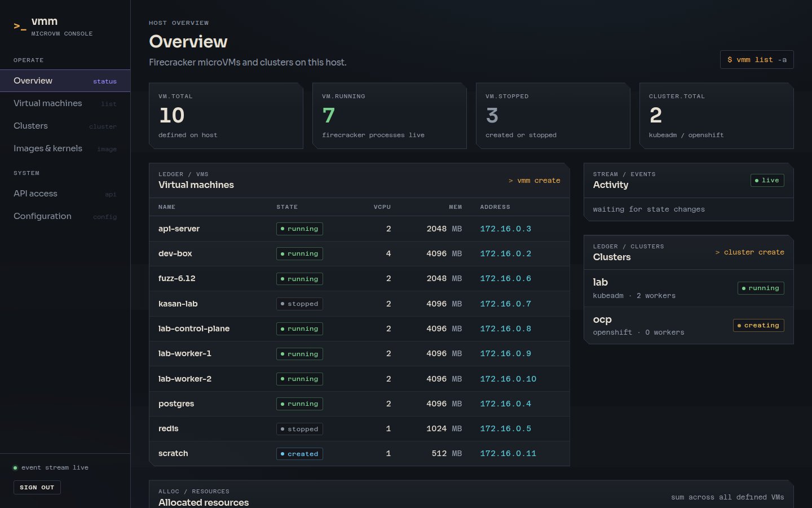Select the VM.TOTAL card showing 10
The width and height of the screenshot is (812, 508).
(x=226, y=116)
